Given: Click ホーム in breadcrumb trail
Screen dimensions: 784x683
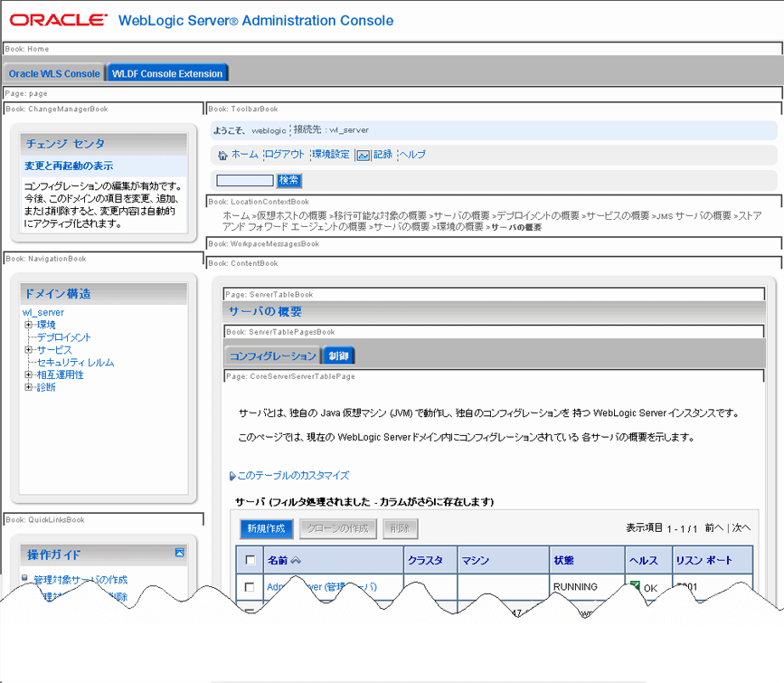Looking at the screenshot, I should pos(236,215).
